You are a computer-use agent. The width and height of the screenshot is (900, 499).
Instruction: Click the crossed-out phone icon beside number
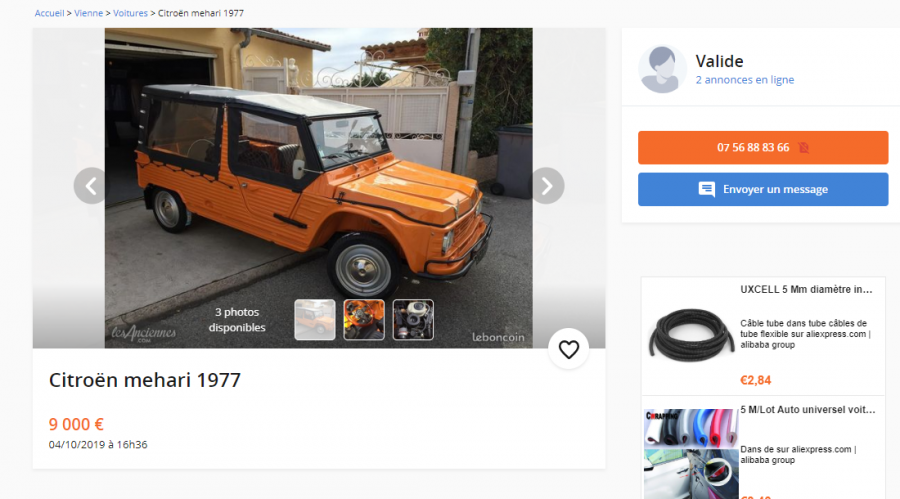click(804, 148)
